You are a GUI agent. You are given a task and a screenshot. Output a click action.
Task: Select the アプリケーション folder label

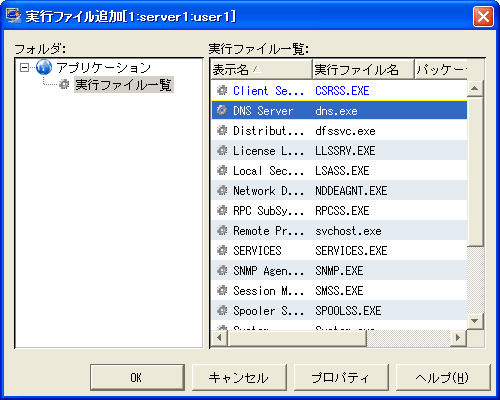pos(104,68)
